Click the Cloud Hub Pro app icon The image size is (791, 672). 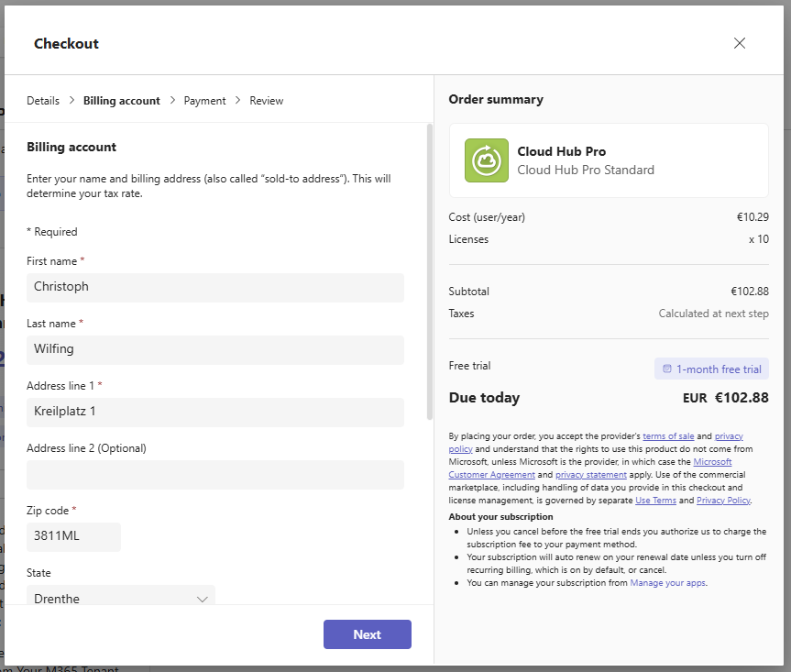(487, 160)
